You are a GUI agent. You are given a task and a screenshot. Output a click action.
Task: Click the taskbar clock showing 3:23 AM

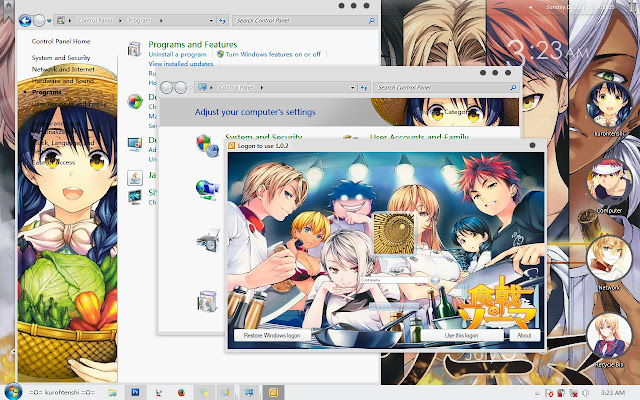pos(613,393)
